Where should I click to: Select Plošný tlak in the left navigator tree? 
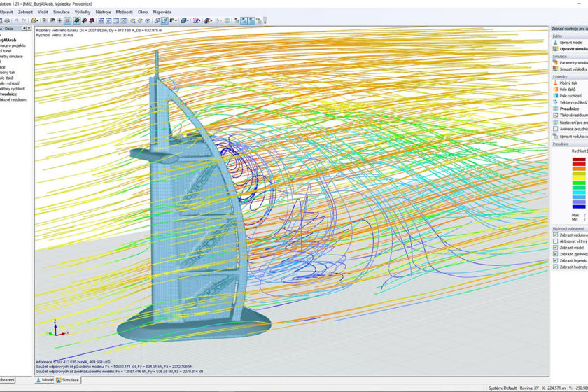[x=8, y=72]
